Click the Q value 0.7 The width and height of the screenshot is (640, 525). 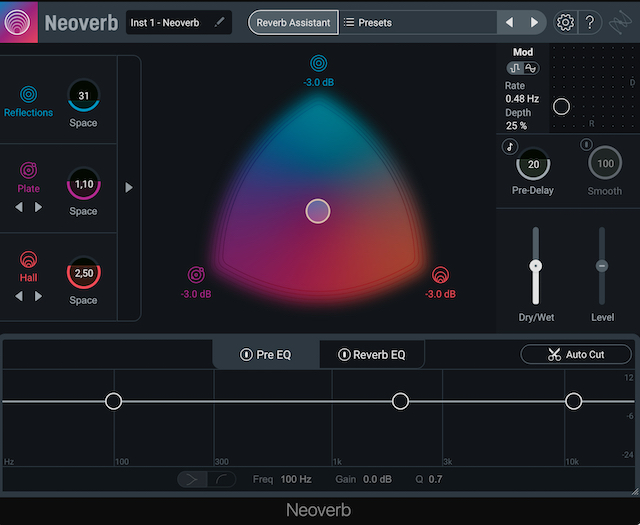pos(435,479)
